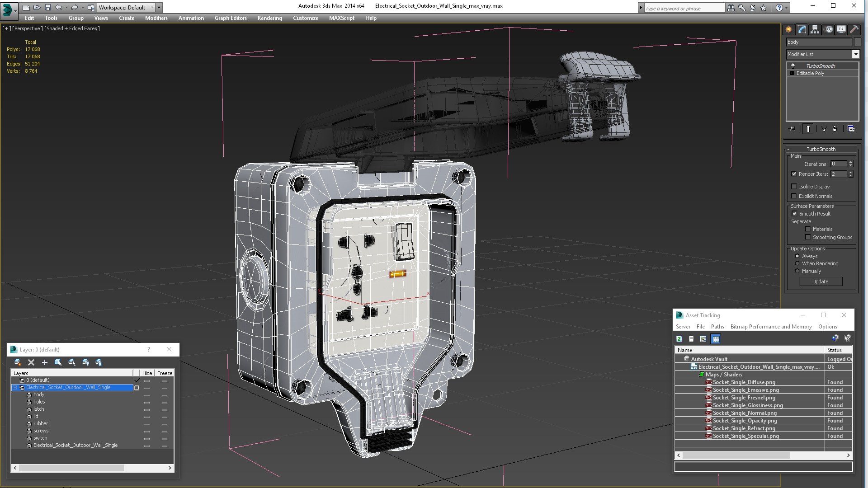The image size is (868, 488).
Task: Open the Utilities hammer panel tab
Action: 854,29
